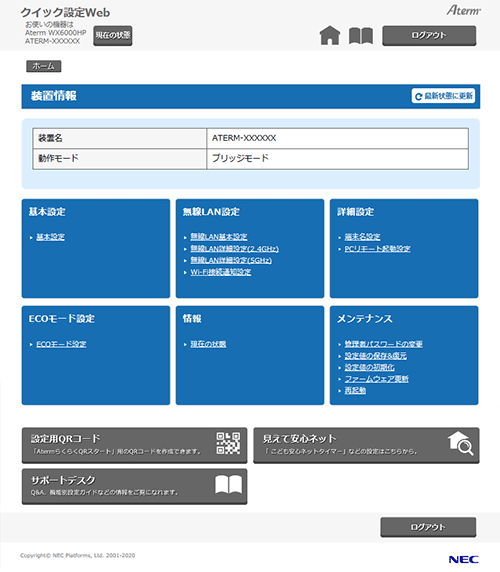Open 無線LAN基本設定 link
500x572 pixels.
219,237
